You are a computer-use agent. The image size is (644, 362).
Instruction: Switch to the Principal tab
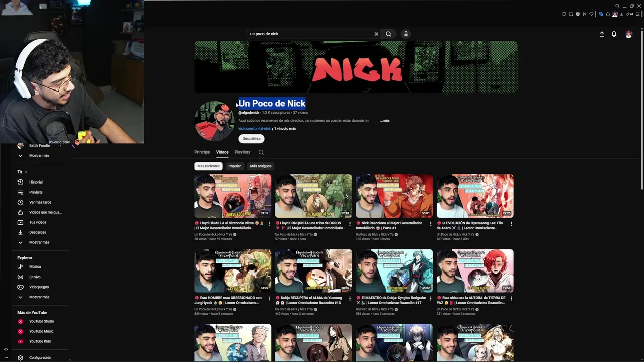pos(202,152)
